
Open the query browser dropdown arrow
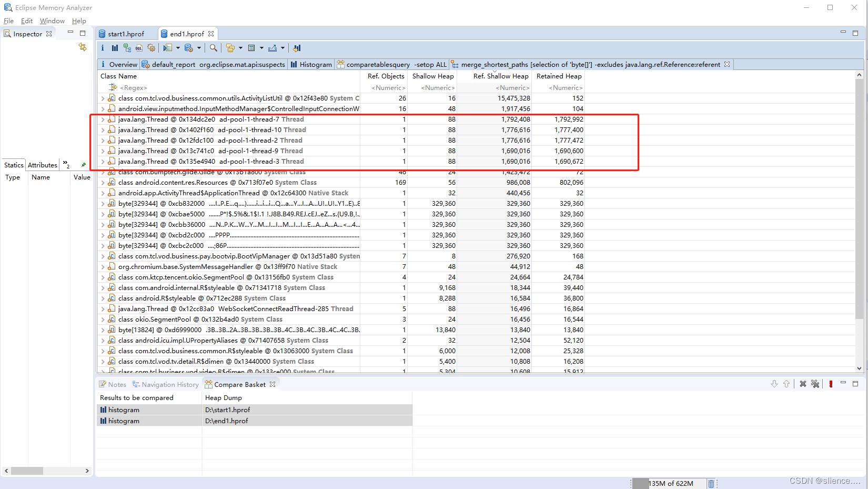199,48
